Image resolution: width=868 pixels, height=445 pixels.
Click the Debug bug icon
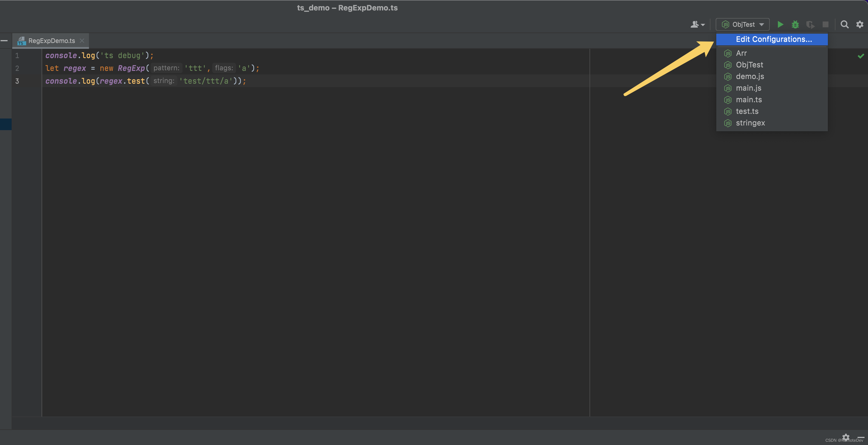pos(795,24)
